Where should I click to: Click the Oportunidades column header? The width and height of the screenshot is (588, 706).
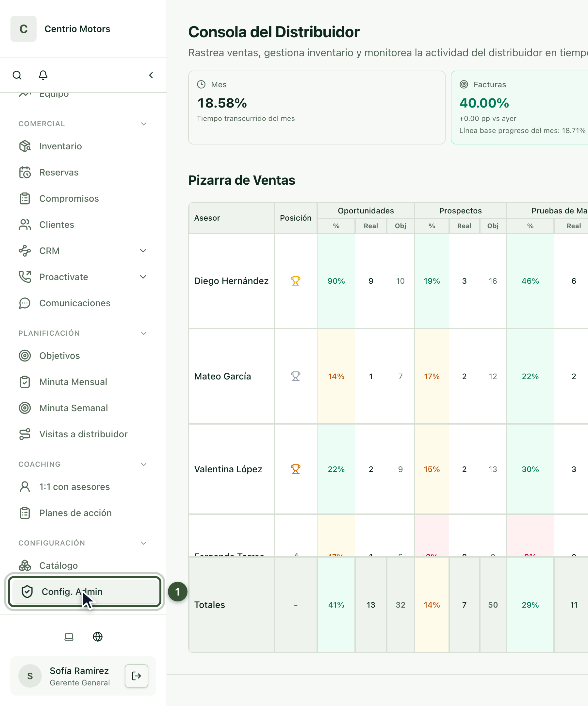[x=366, y=211]
